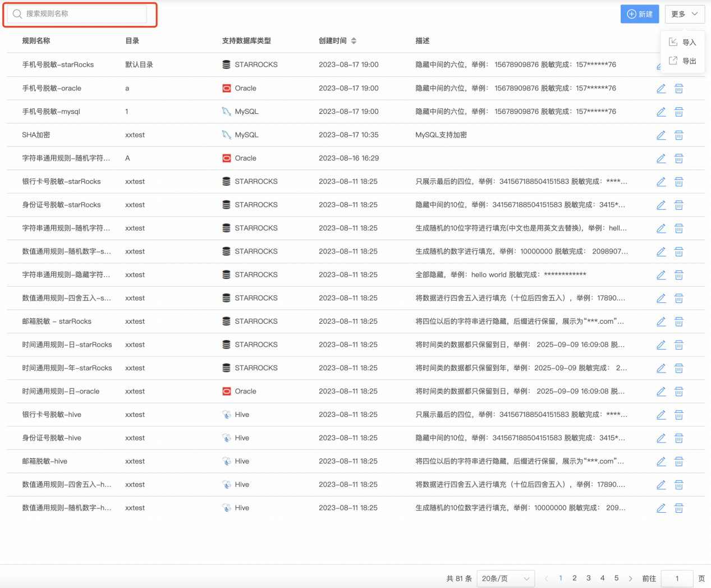Click timestamp 2023-08-17 10:35
Screen dimensions: 711x588
point(348,135)
